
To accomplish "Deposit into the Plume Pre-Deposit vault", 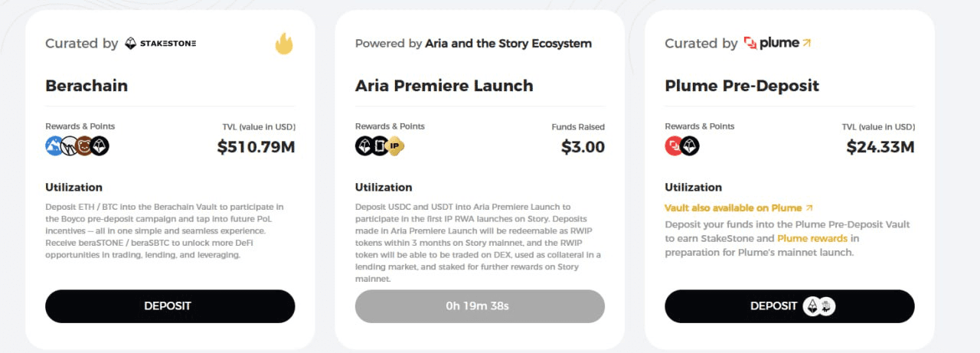I will pos(789,306).
